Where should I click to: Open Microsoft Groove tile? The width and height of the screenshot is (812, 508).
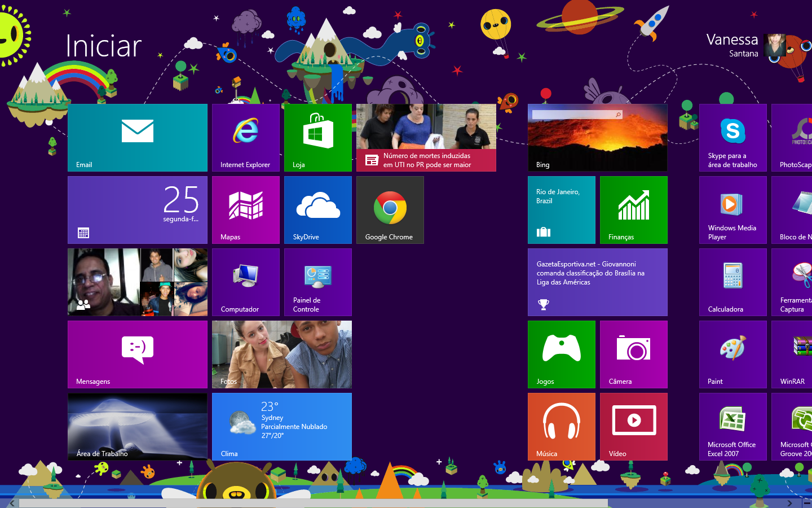tap(792, 427)
